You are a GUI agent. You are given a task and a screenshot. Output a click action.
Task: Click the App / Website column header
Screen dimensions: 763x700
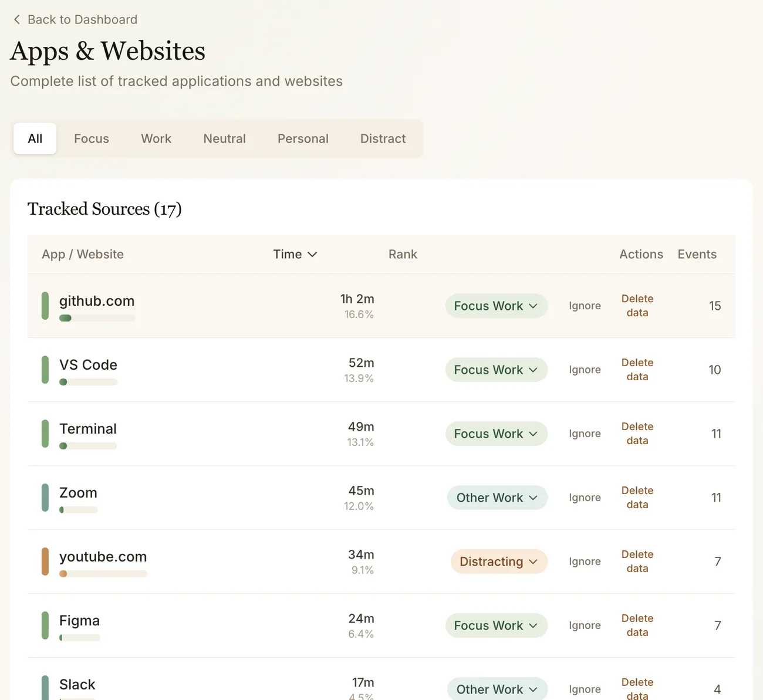point(83,254)
